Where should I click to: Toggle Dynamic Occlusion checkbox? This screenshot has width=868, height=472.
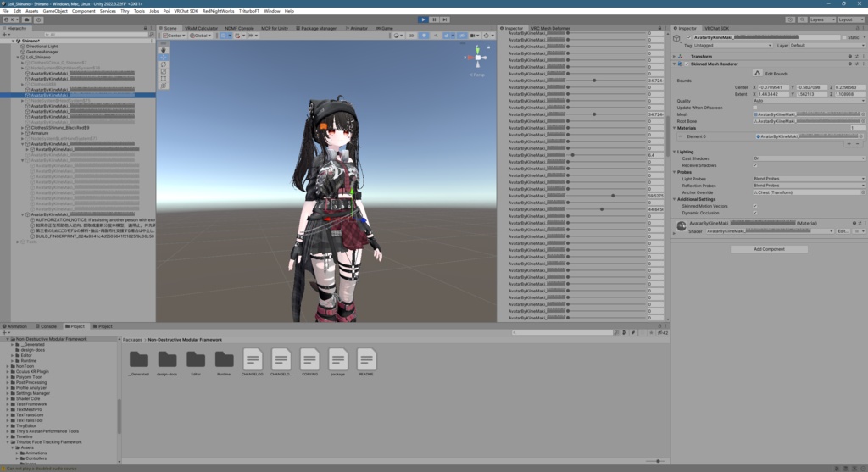(x=755, y=213)
